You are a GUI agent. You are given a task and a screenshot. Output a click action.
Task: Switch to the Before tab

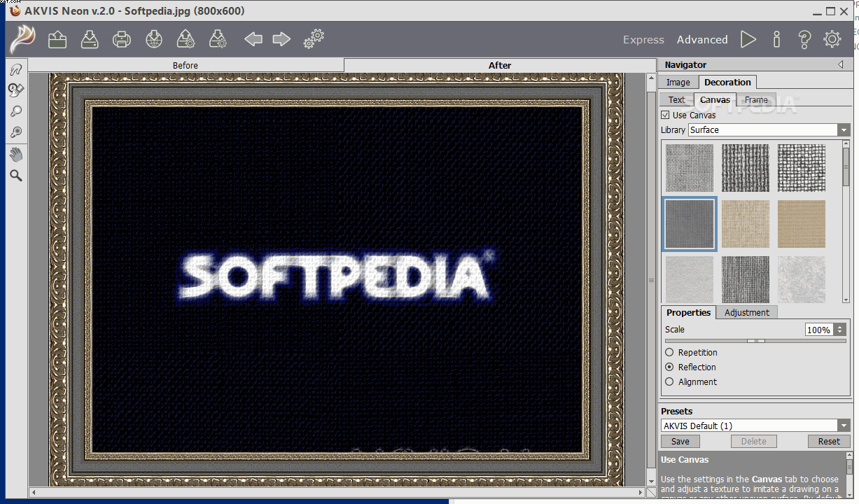186,65
